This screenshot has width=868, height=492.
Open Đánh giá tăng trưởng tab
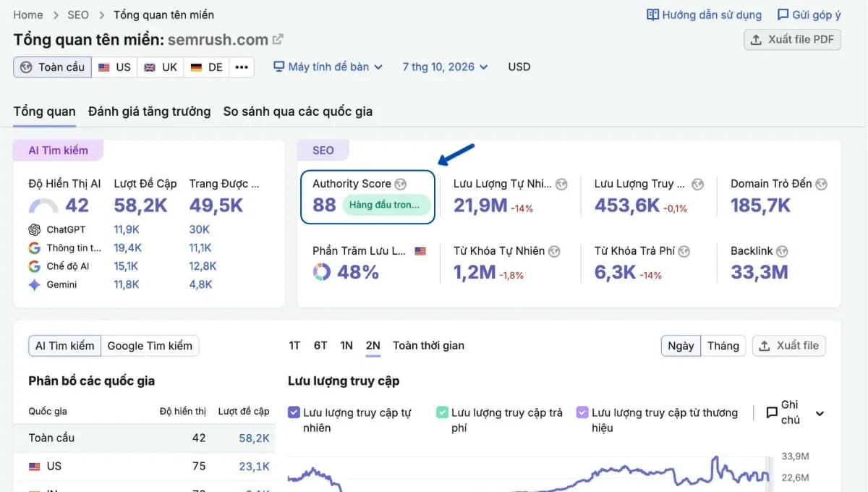point(150,111)
